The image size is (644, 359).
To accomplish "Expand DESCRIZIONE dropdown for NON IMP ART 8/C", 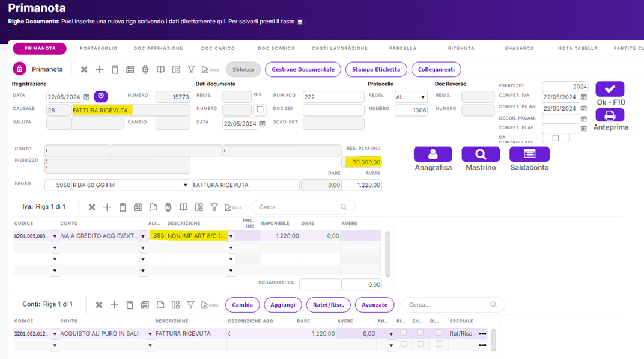I will pos(231,236).
